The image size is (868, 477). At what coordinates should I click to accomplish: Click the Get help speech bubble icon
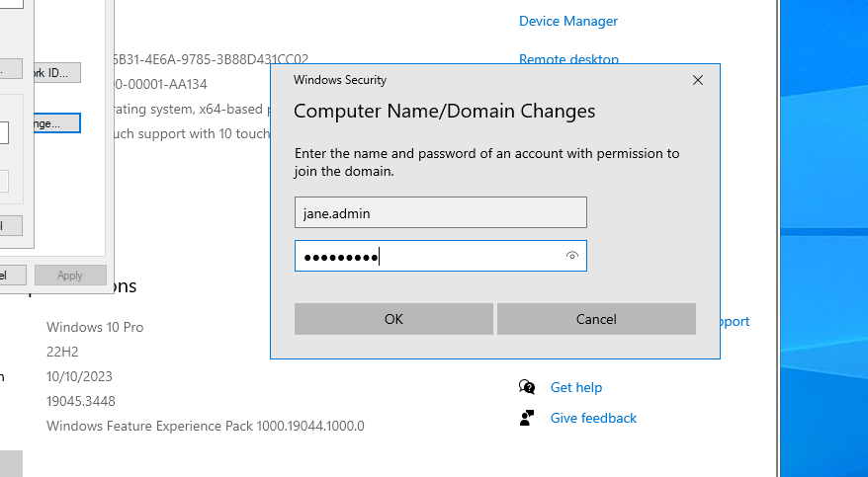tap(527, 387)
